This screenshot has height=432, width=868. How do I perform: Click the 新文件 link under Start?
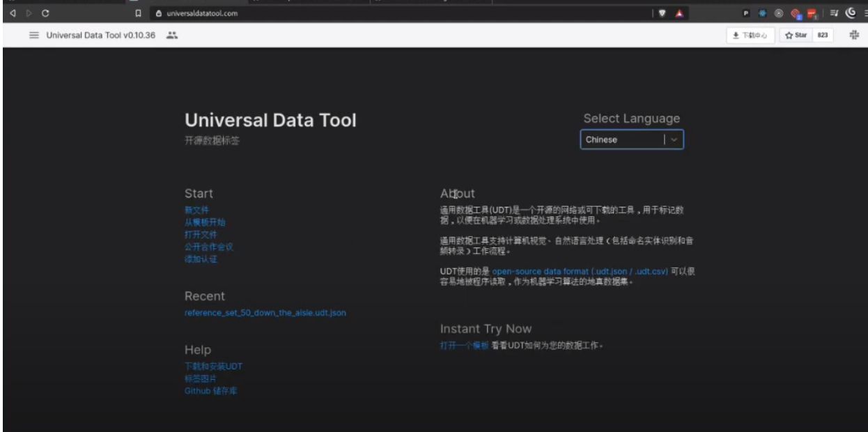tap(196, 210)
